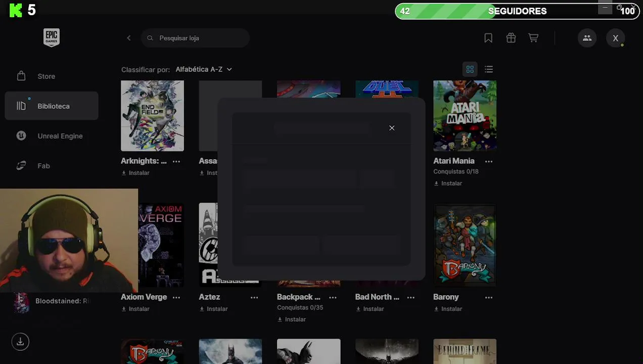Click the Kick logo overlay

(16, 10)
